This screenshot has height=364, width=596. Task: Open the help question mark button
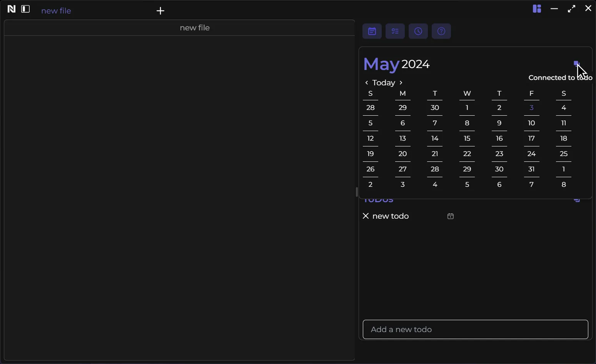(x=441, y=31)
